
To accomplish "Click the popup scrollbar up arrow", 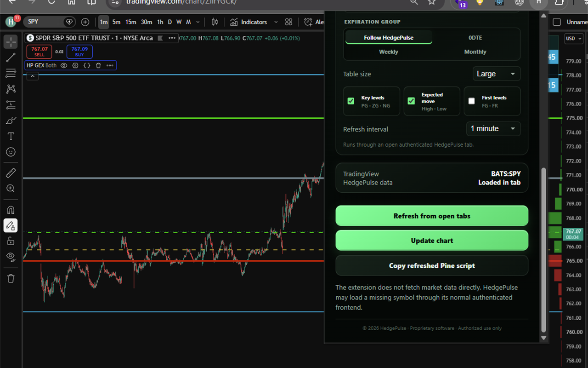I will (544, 16).
